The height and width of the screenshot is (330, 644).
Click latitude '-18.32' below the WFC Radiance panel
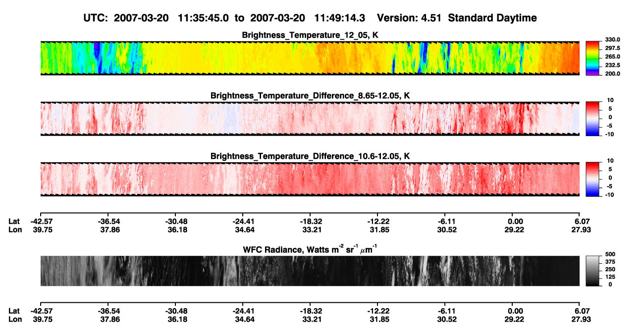[311, 311]
